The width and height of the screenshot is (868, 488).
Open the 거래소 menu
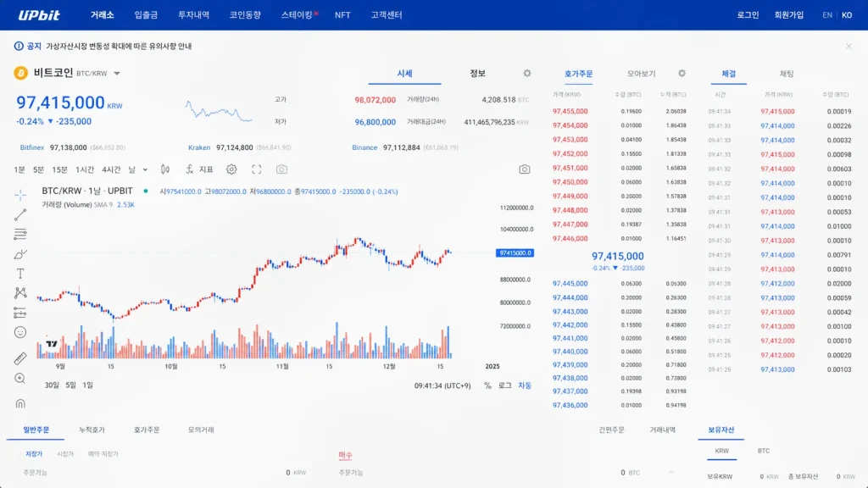pos(103,15)
